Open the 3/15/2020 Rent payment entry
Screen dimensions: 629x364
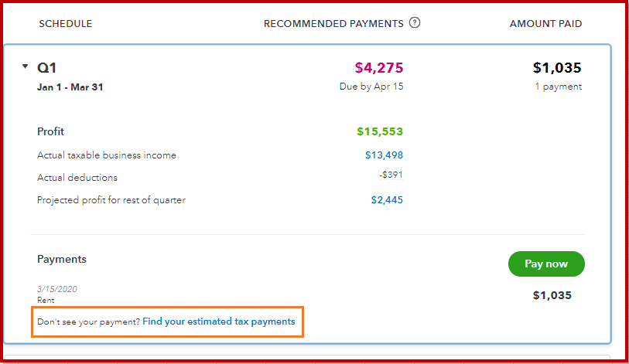[57, 294]
